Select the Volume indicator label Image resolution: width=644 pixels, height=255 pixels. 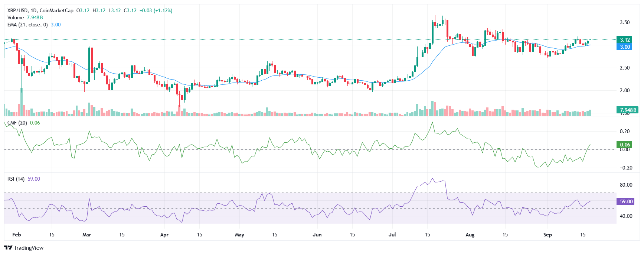point(16,17)
